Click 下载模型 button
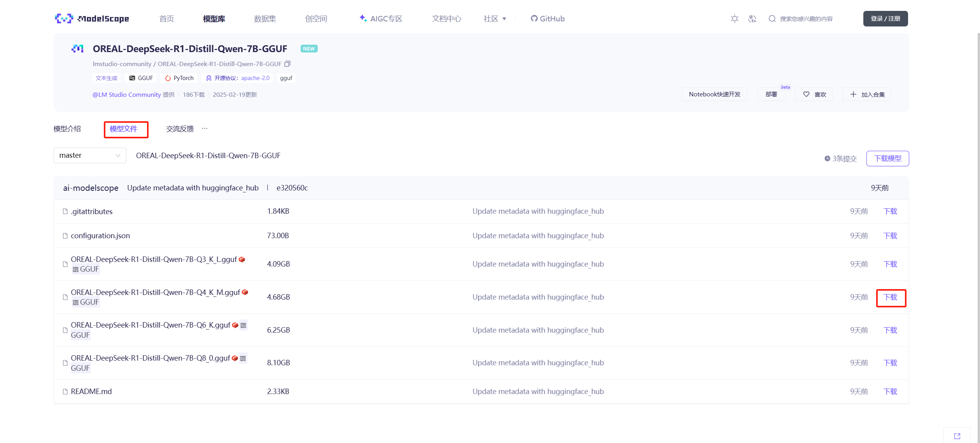The height and width of the screenshot is (443, 980). coord(888,159)
